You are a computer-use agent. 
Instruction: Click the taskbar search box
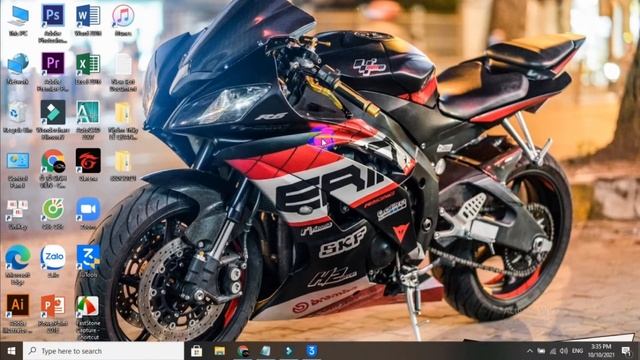[x=103, y=351]
